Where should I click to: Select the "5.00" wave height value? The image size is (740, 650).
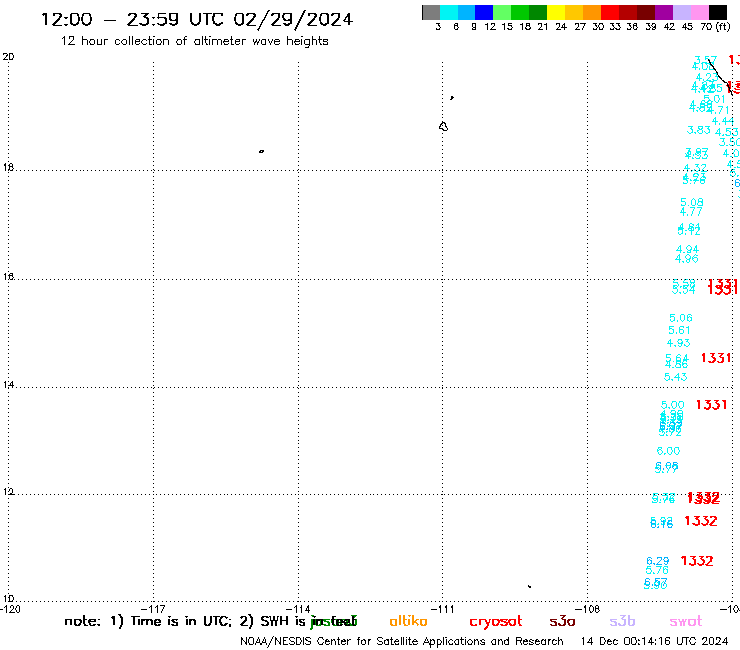[673, 405]
